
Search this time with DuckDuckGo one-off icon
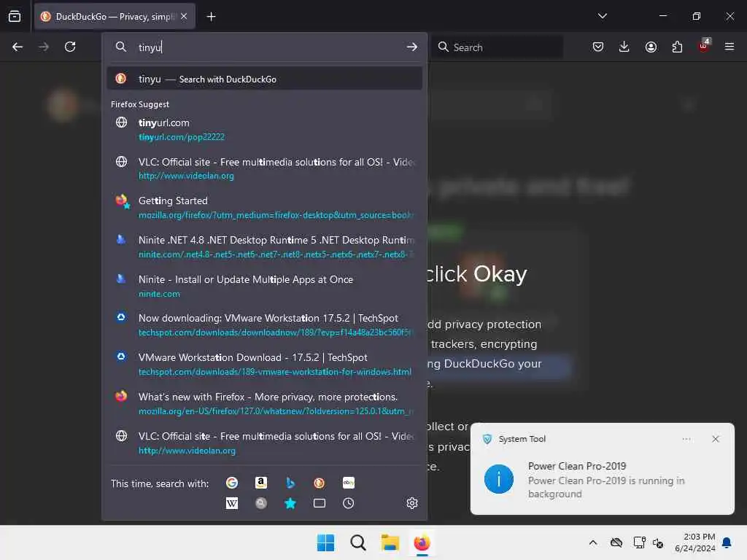[320, 483]
